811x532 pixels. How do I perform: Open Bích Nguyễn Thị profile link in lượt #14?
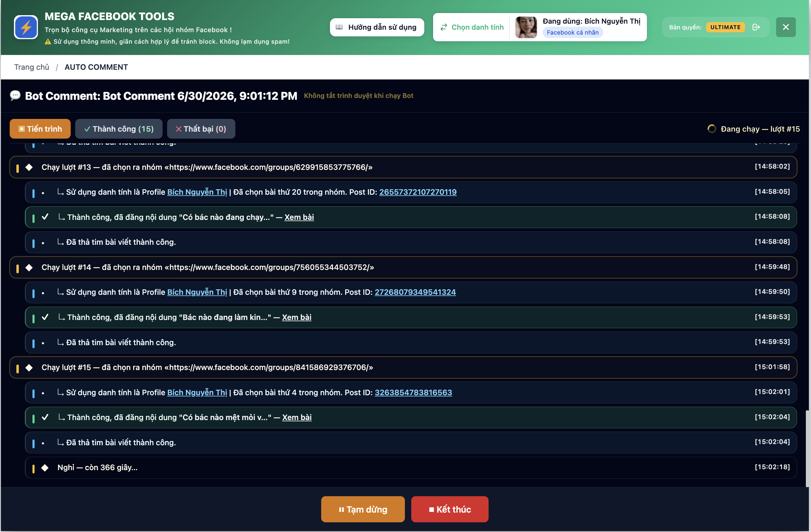tap(197, 292)
